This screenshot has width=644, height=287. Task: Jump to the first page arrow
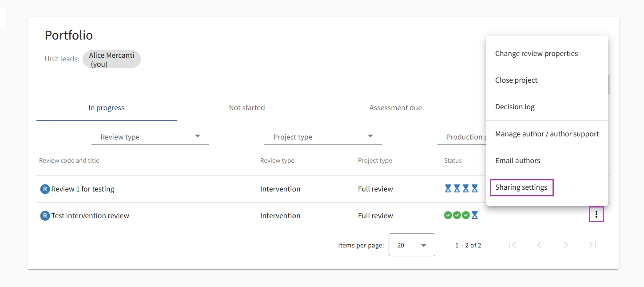click(x=513, y=245)
